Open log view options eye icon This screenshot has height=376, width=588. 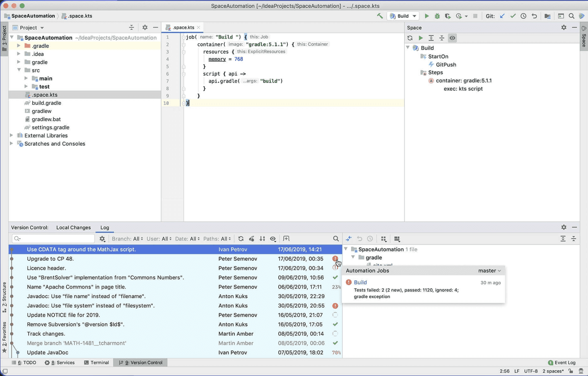click(273, 239)
